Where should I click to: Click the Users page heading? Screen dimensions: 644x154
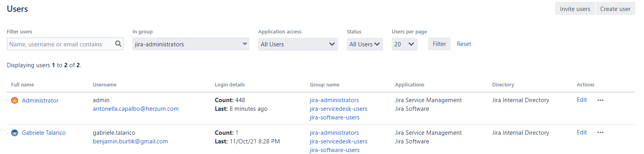tap(17, 9)
